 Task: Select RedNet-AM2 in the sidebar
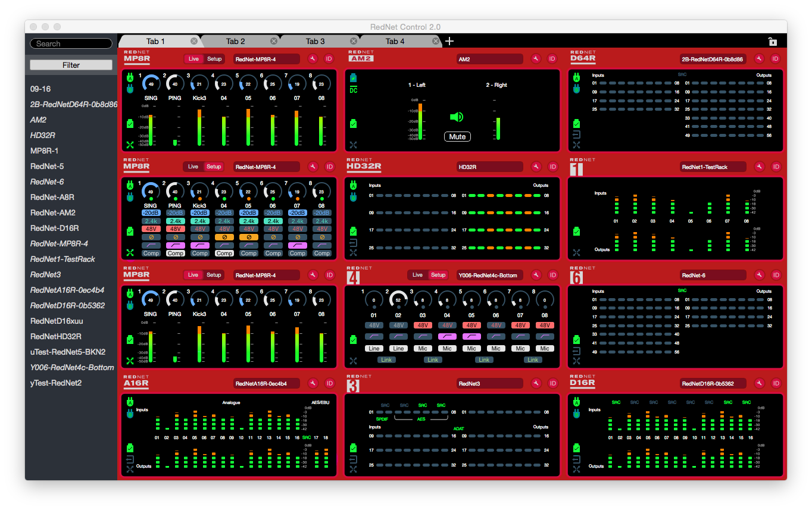52,212
